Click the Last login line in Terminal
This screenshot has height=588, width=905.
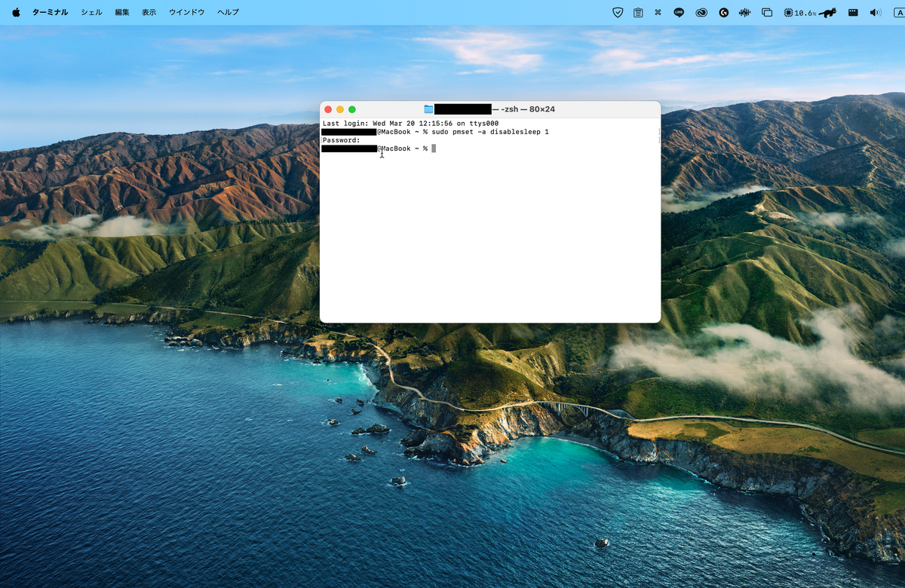pos(410,123)
